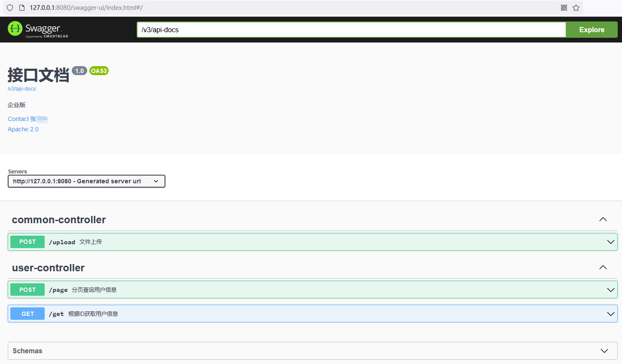Collapse the user-controller section
This screenshot has width=622, height=364.
603,267
